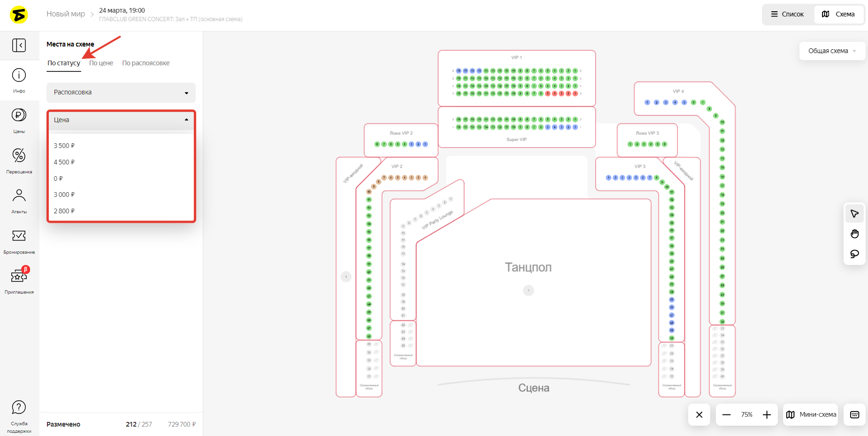This screenshot has width=868, height=436.
Task: Select the По статусу tab
Action: pyautogui.click(x=64, y=63)
